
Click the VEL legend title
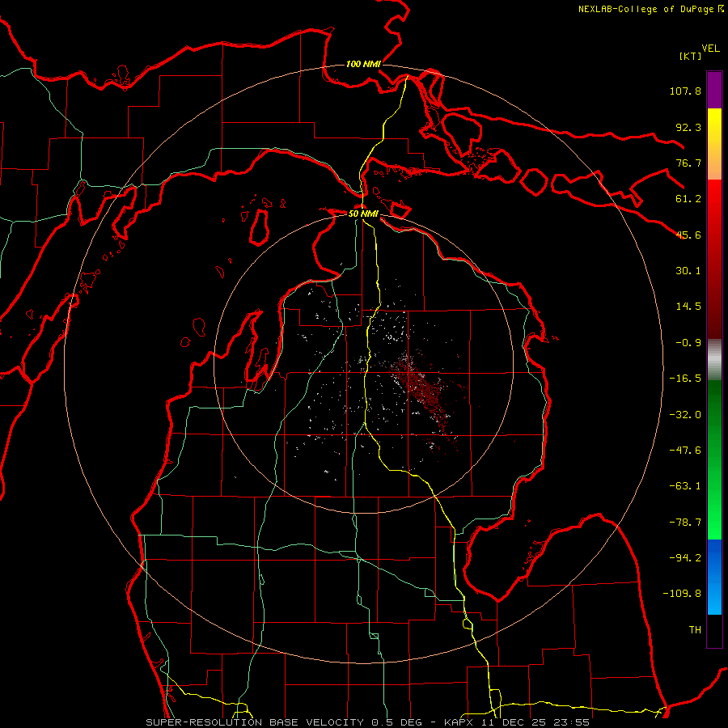710,49
